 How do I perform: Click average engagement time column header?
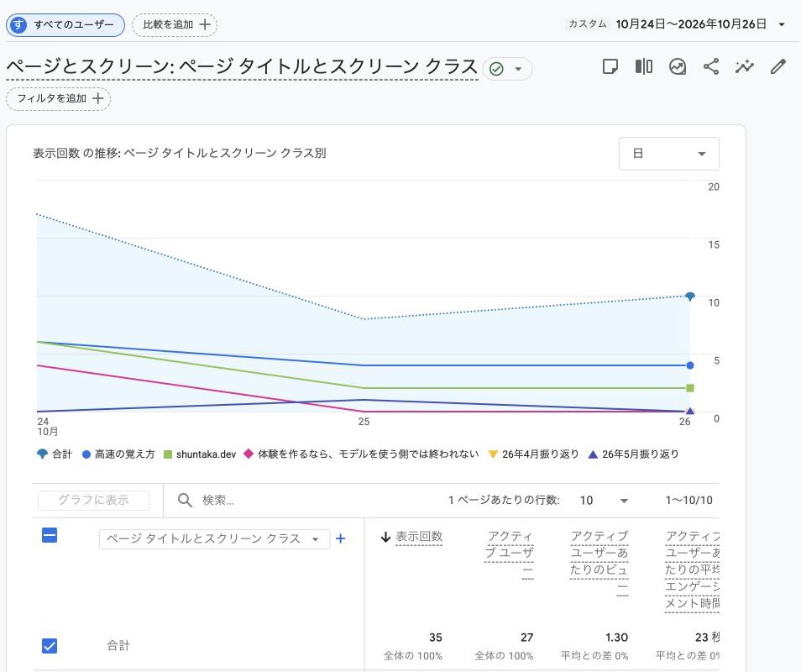pyautogui.click(x=692, y=570)
